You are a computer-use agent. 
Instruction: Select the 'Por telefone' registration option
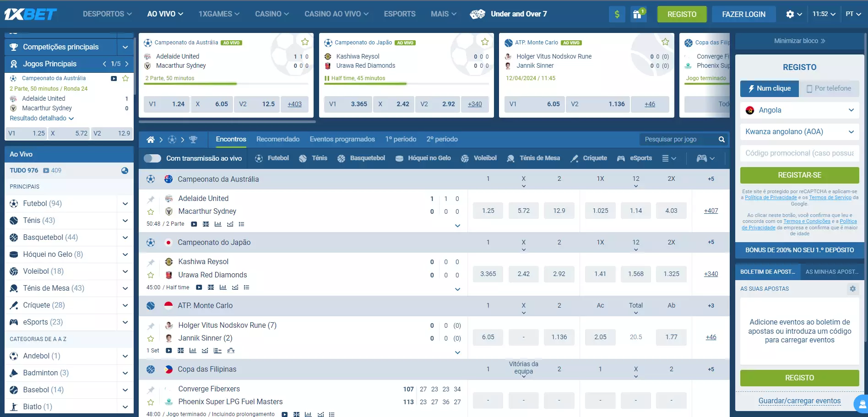tap(829, 89)
